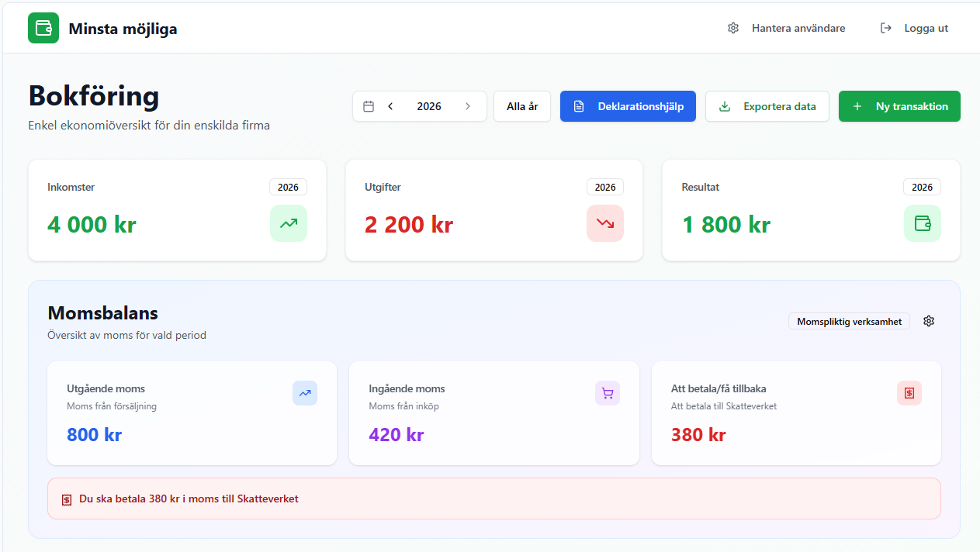Screen dimensions: 980x552
Task: Select the Alla år filter
Action: [522, 106]
